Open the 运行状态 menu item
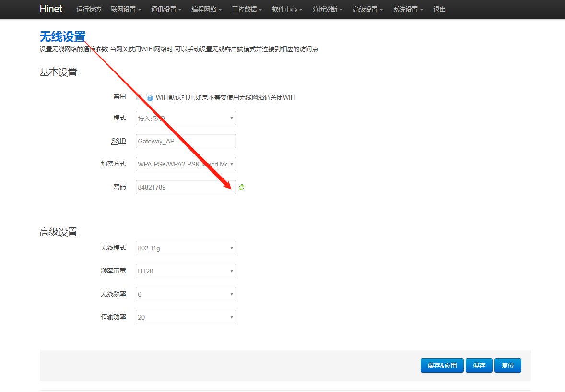 click(x=89, y=9)
